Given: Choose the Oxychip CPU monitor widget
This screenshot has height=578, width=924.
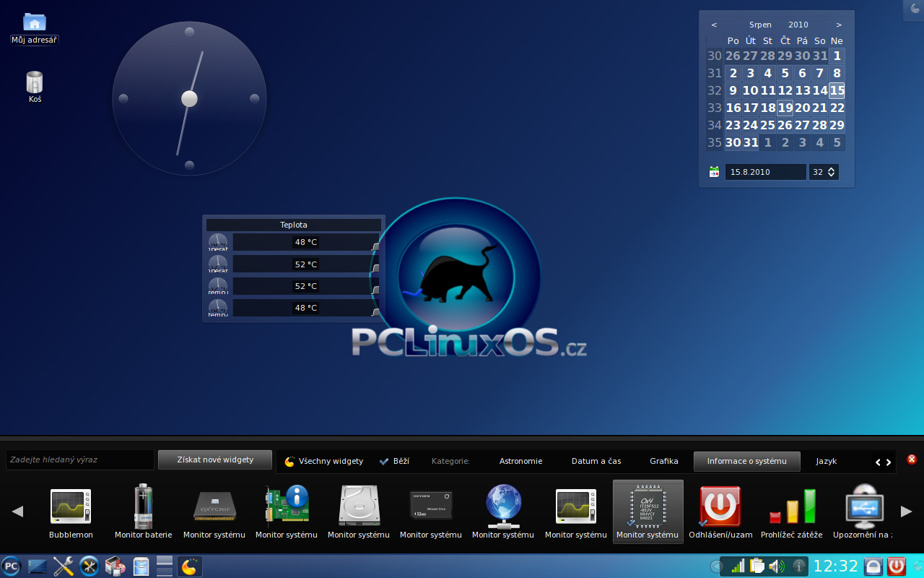Looking at the screenshot, I should tap(214, 512).
